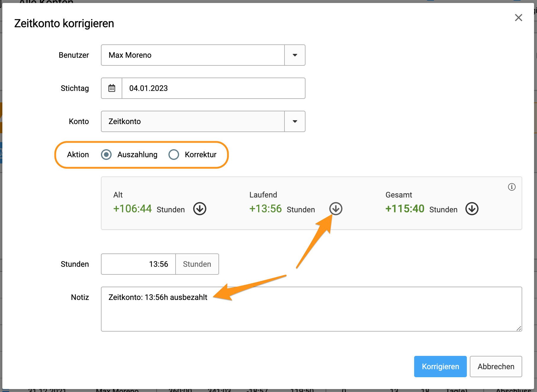Click the Aktion label

tap(78, 155)
